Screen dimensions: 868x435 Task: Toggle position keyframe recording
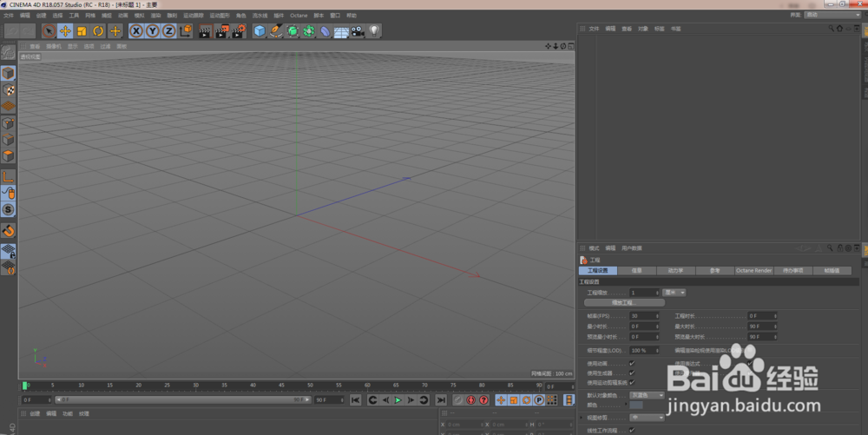[501, 399]
